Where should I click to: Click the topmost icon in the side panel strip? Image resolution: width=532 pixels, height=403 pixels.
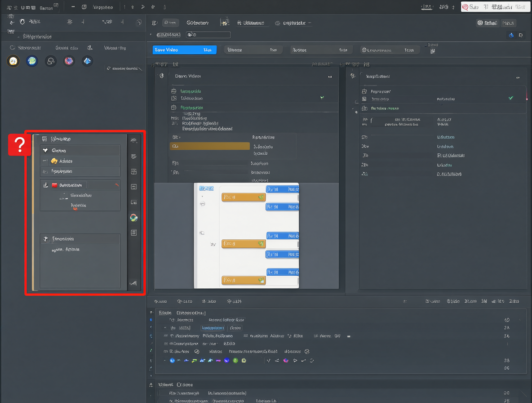coord(134,140)
